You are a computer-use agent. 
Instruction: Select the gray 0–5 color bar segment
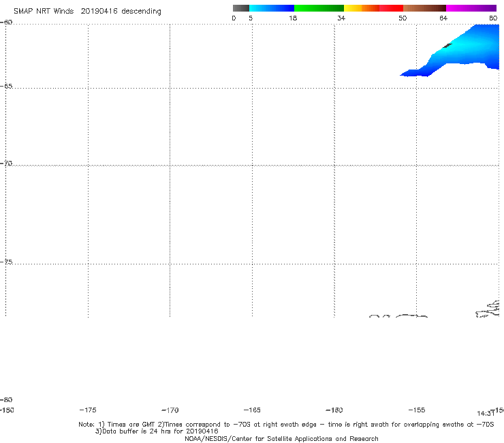[x=240, y=8]
